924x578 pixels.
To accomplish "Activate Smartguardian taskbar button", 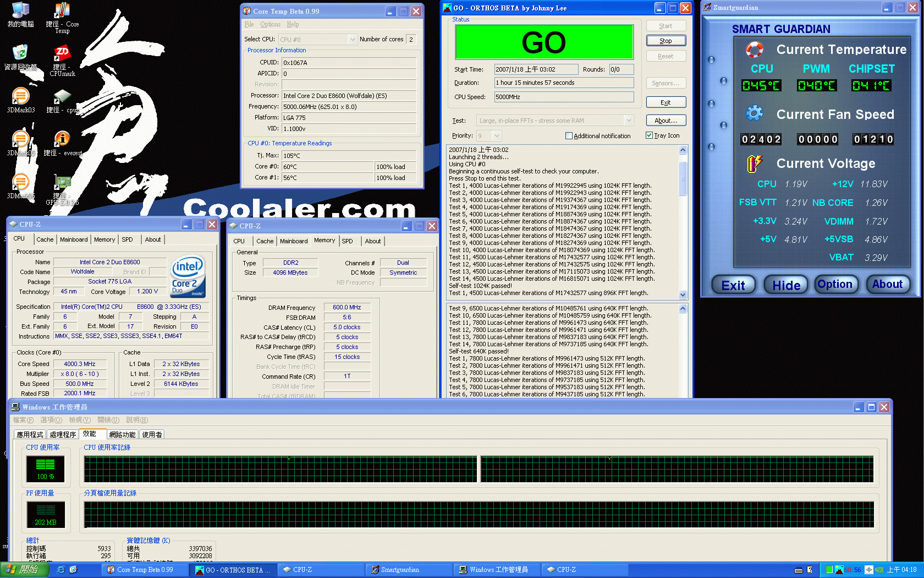I will 408,570.
